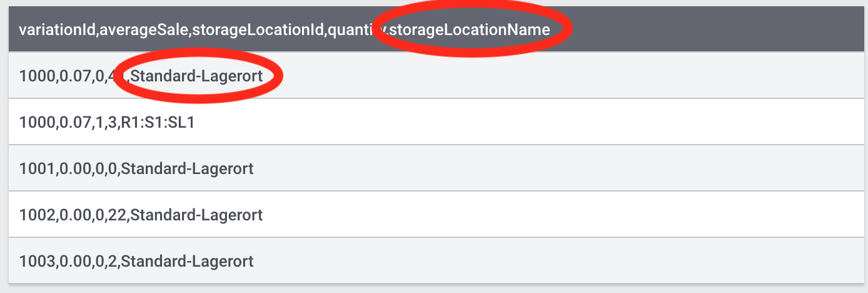Image resolution: width=868 pixels, height=293 pixels.
Task: Select variation ID 1003
Action: (36, 261)
